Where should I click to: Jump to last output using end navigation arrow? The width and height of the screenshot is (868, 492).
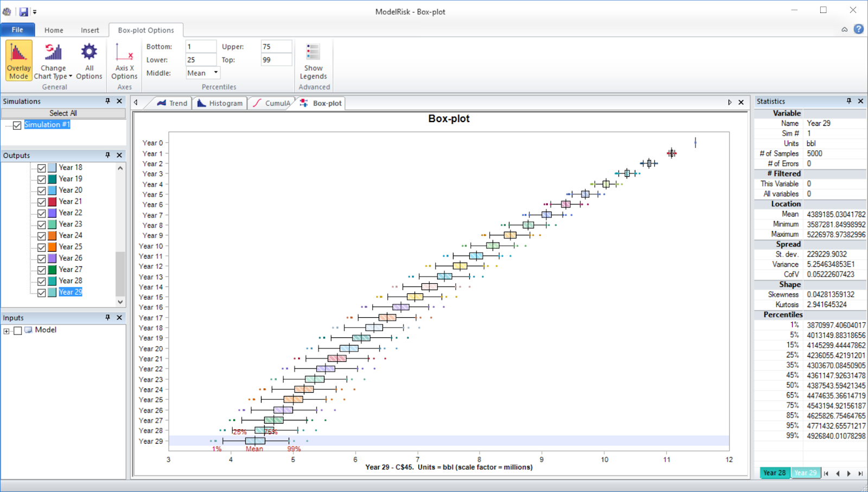click(861, 472)
